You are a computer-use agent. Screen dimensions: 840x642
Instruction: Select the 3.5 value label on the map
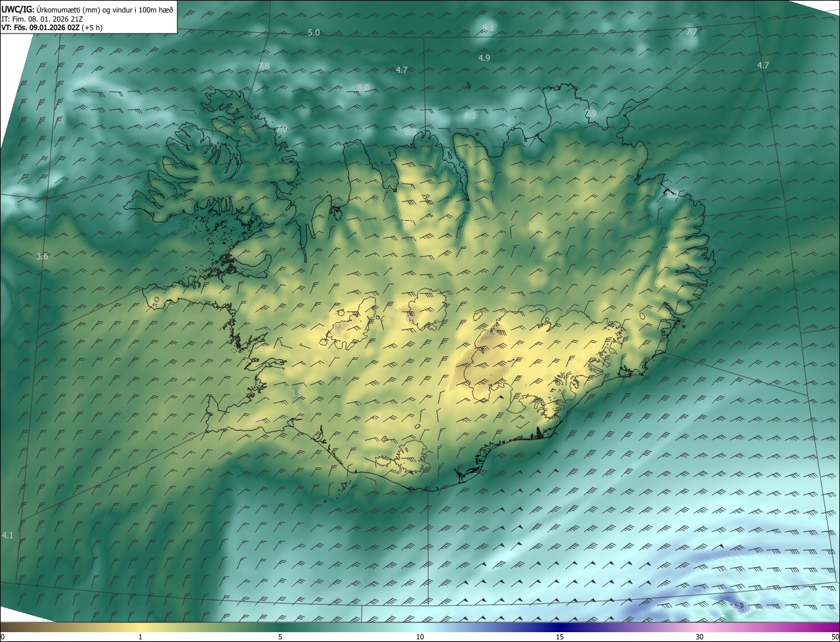296,393
